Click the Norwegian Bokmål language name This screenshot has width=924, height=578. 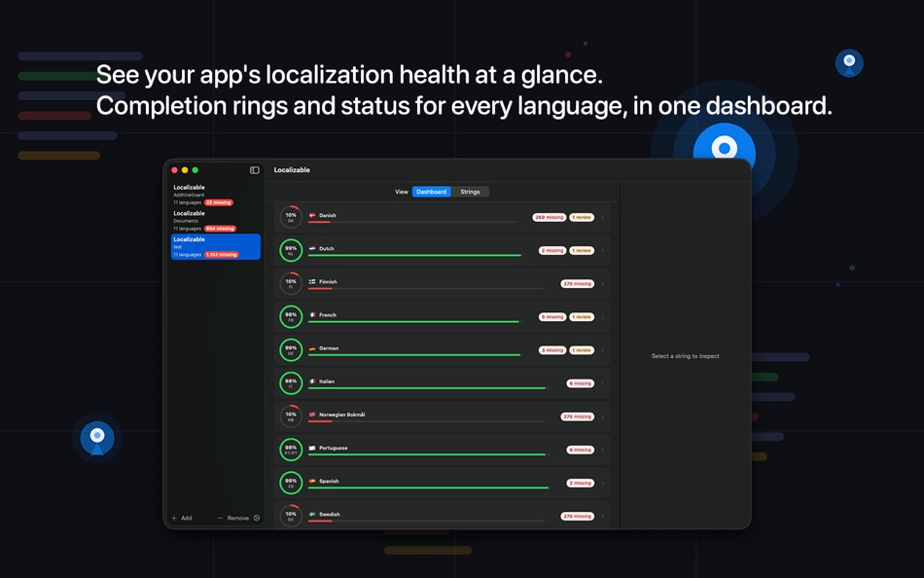point(341,415)
